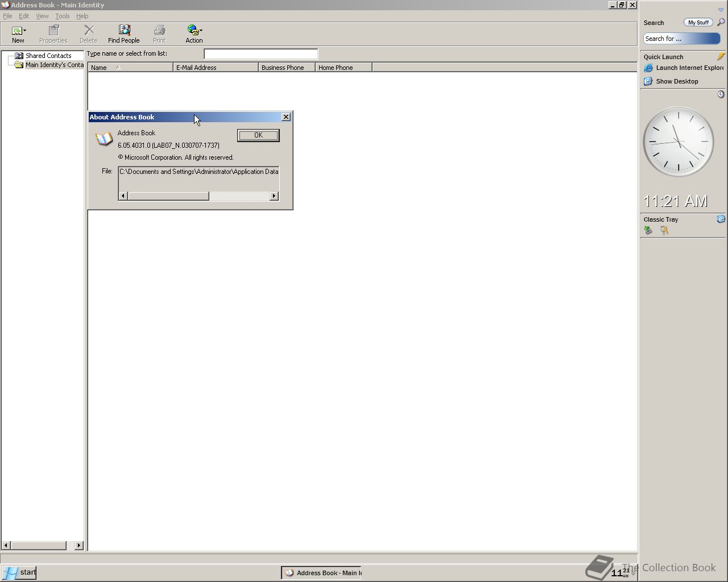Open the File menu
This screenshot has height=582, width=728.
7,16
